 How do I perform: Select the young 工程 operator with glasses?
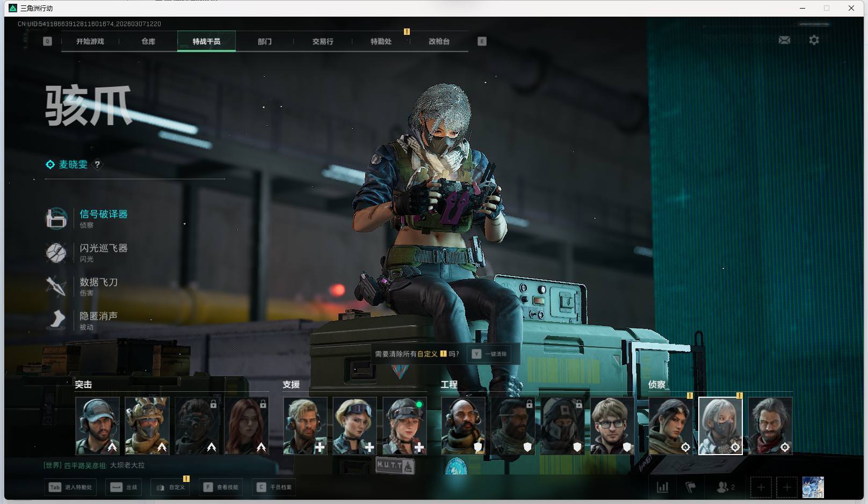(x=612, y=426)
